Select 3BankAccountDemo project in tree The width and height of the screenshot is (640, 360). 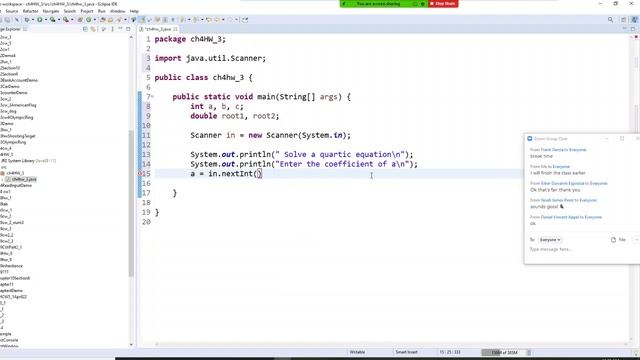[19, 80]
